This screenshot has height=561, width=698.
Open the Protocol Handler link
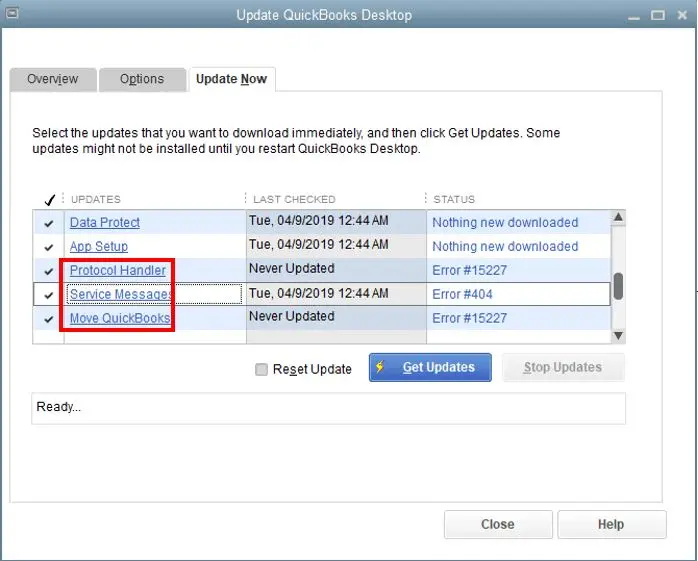tap(118, 270)
